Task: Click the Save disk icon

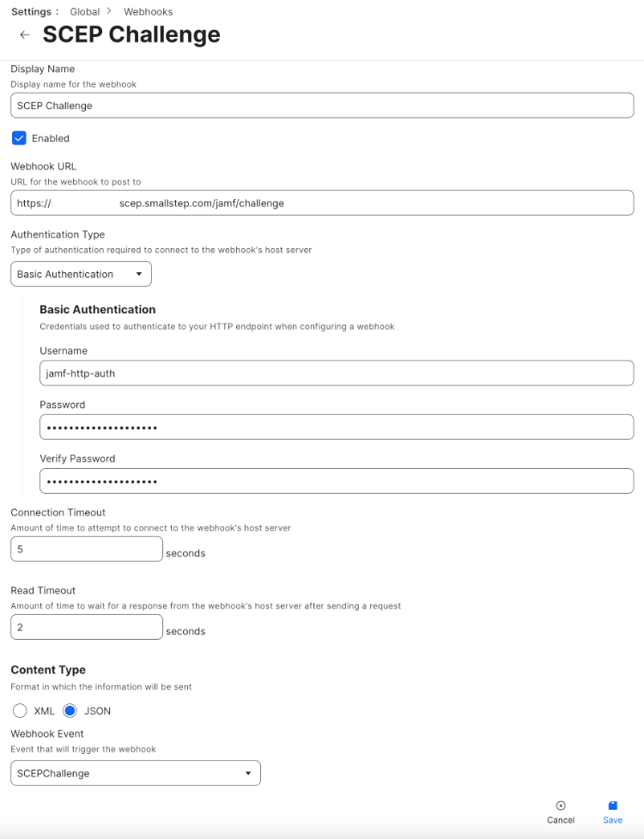Action: pyautogui.click(x=613, y=806)
